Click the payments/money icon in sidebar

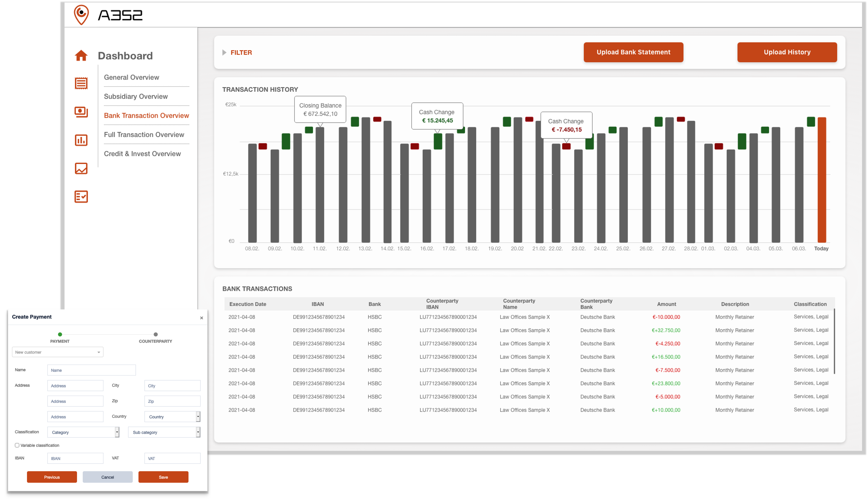81,112
